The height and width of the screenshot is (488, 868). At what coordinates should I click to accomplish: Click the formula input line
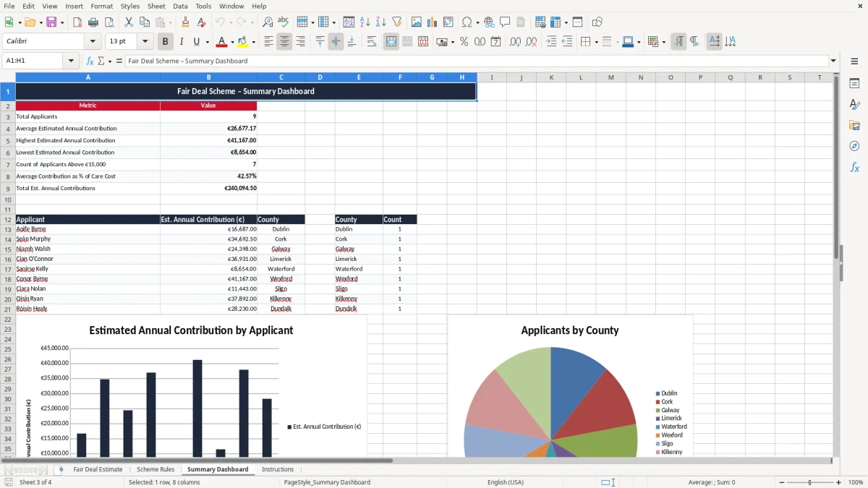476,61
